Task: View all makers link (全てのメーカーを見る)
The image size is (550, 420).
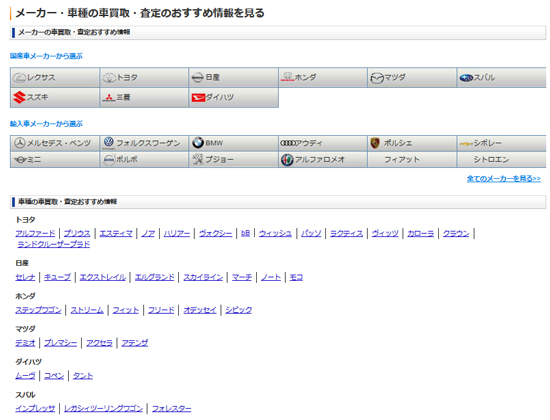Action: coord(503,179)
